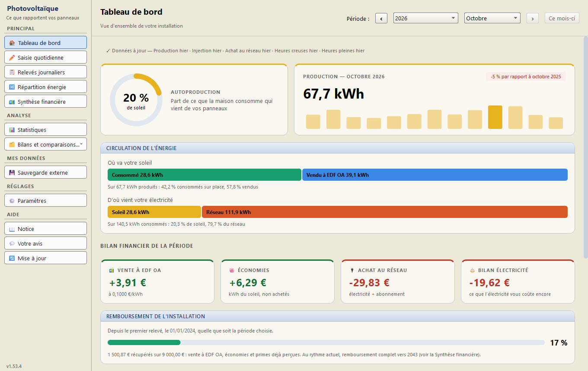
Task: Click the banknote icon for Synthèse financière
Action: coord(12,102)
